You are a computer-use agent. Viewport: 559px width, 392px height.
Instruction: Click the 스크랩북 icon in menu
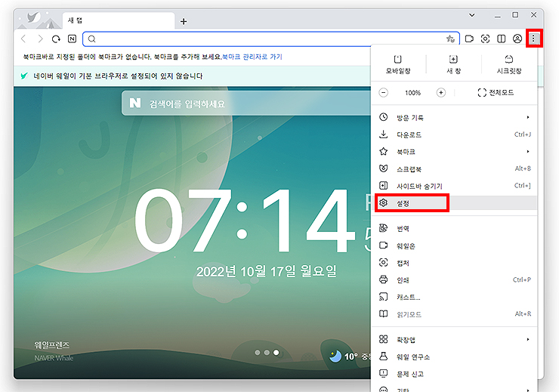(x=383, y=168)
